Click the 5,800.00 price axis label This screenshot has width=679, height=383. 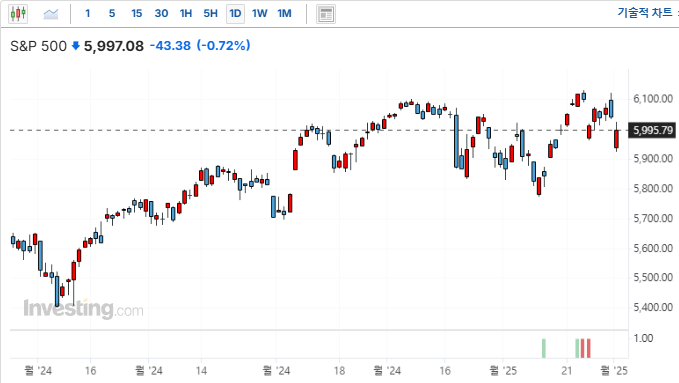coord(653,188)
